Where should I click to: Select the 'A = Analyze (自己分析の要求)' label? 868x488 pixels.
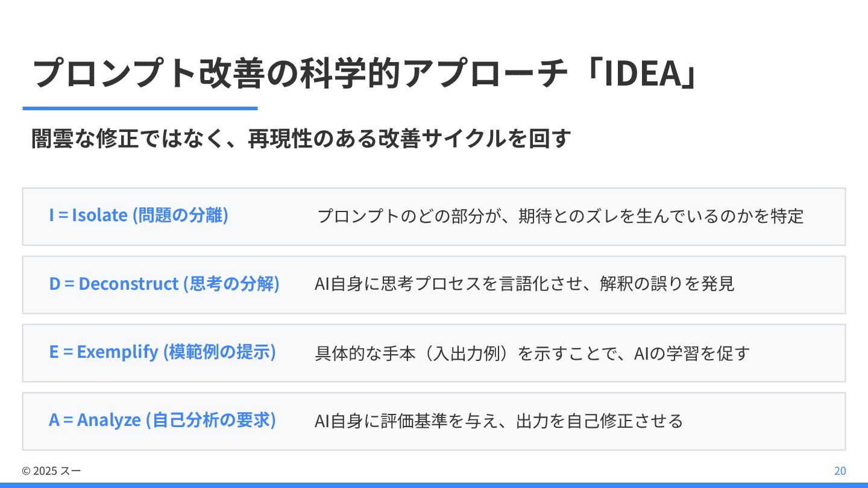point(162,420)
